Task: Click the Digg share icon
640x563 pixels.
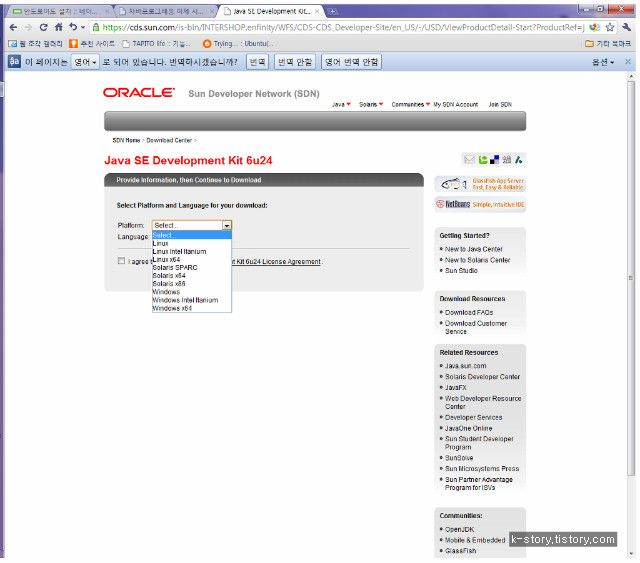Action: pos(507,160)
